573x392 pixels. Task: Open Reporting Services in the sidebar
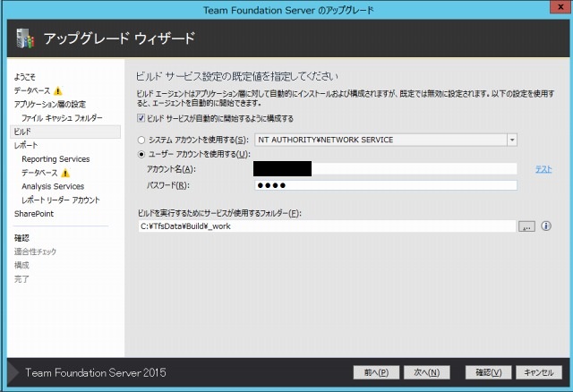point(56,159)
